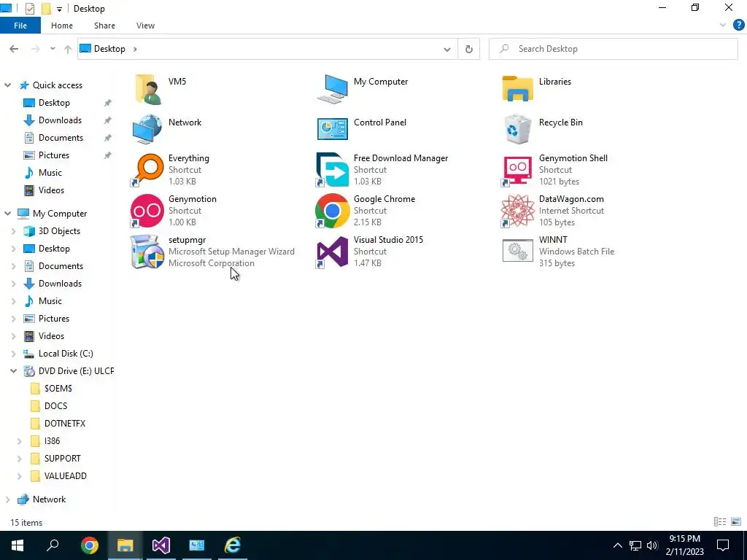This screenshot has width=747, height=560.
Task: Select the Visual Studio 2015 shortcut icon
Action: pyautogui.click(x=333, y=252)
